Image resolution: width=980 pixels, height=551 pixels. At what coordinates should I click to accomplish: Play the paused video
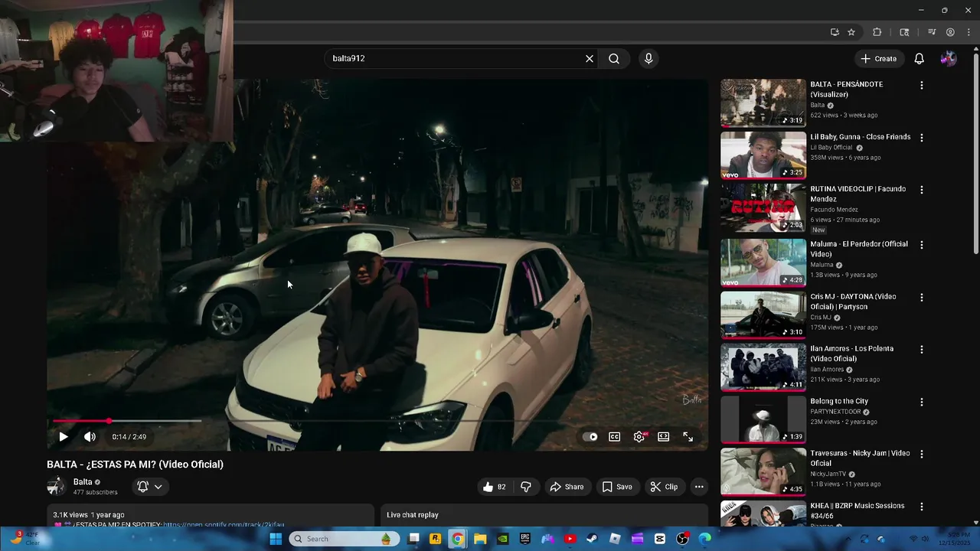point(63,437)
